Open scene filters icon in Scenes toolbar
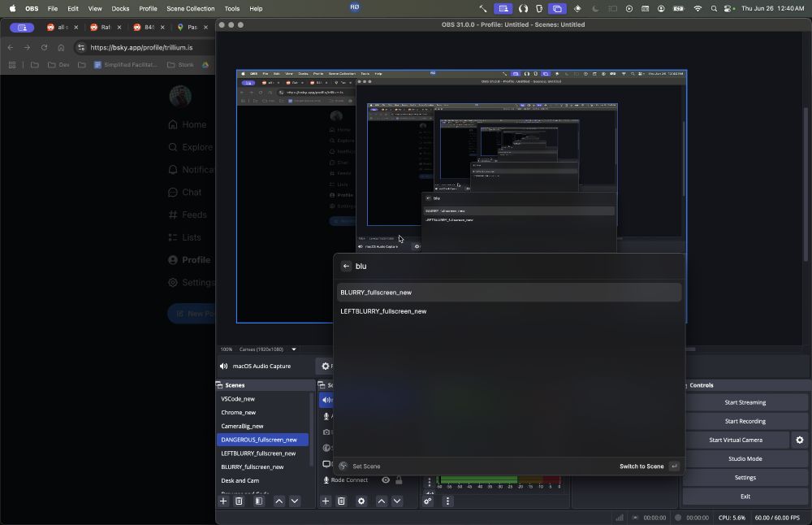 tap(259, 501)
